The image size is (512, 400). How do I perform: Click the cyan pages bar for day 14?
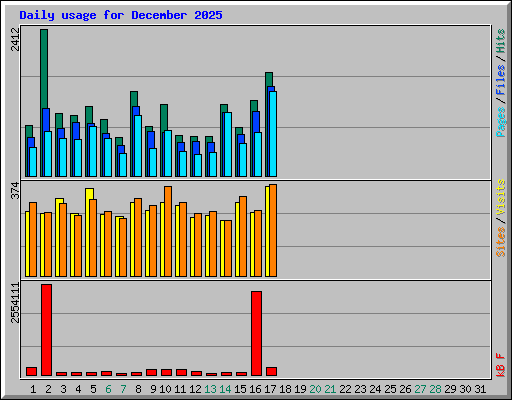[228, 144]
